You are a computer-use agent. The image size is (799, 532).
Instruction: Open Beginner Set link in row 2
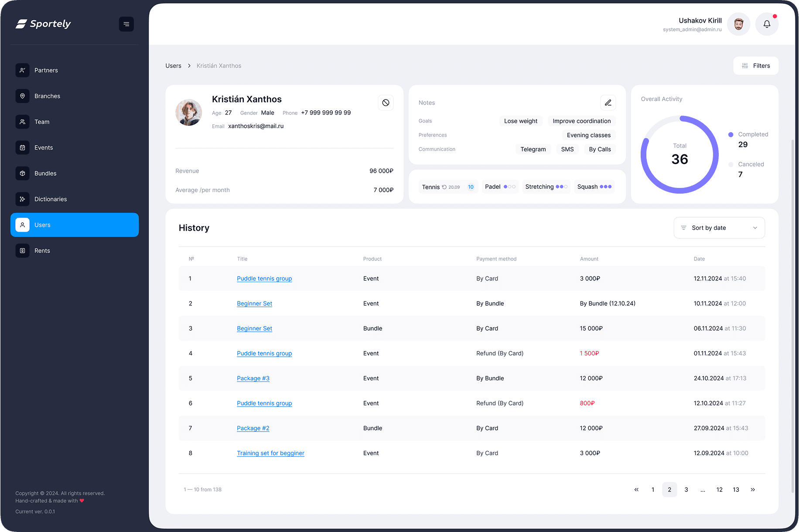click(254, 304)
